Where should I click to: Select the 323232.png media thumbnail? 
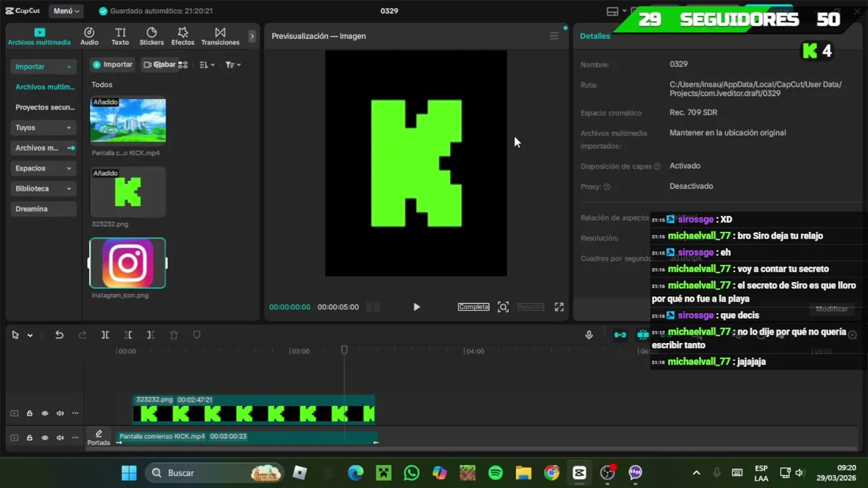(127, 192)
